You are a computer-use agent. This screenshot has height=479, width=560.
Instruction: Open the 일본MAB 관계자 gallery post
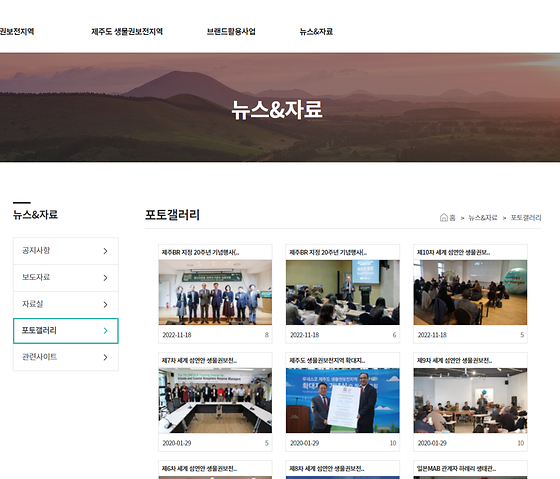coord(456,469)
